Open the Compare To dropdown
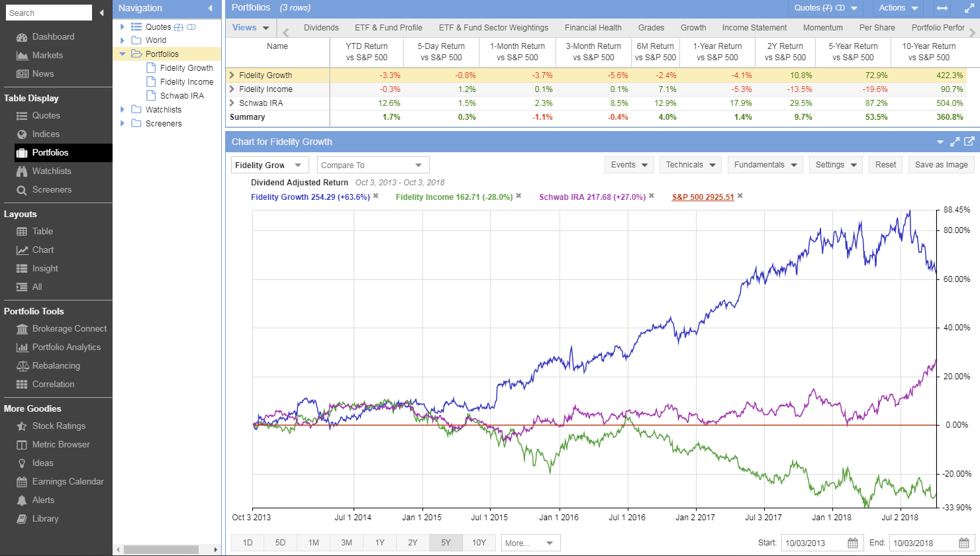The image size is (980, 556). 373,165
